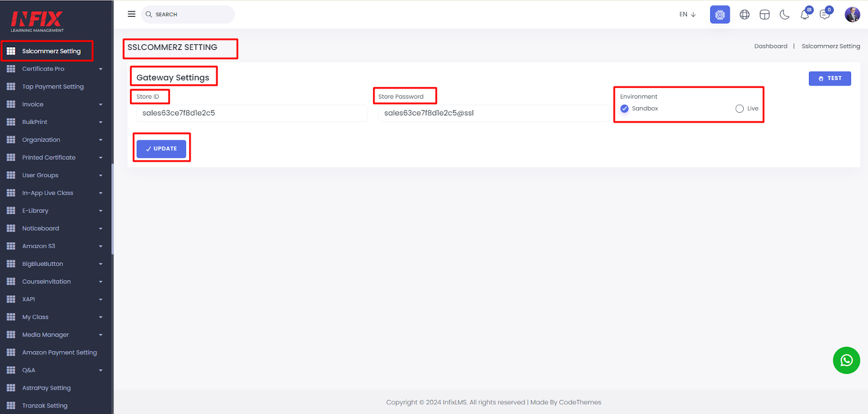Open Amazon Payment Setting sidebar item
868x414 pixels.
60,352
